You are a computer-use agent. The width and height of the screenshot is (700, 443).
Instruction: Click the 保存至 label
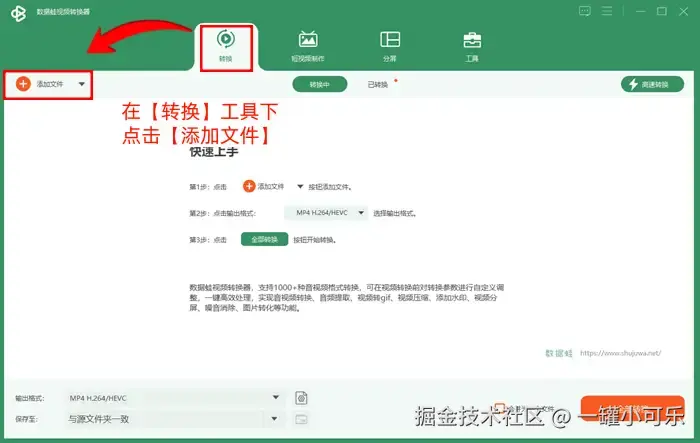click(x=26, y=419)
